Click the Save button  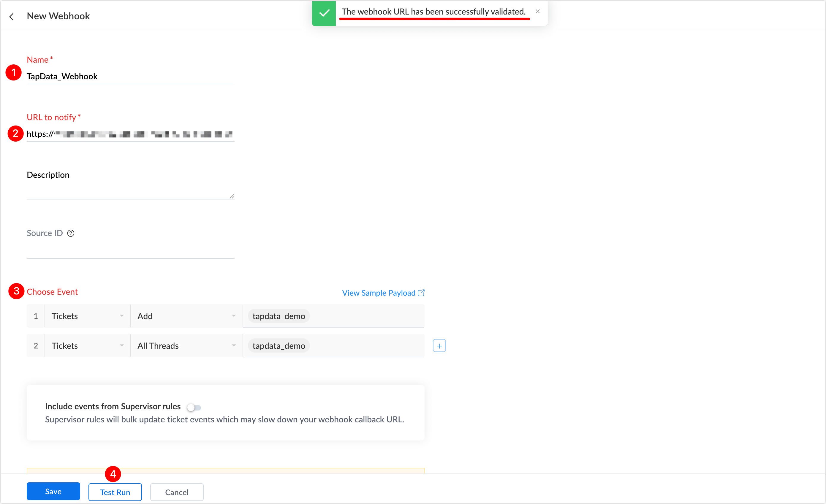(x=53, y=491)
